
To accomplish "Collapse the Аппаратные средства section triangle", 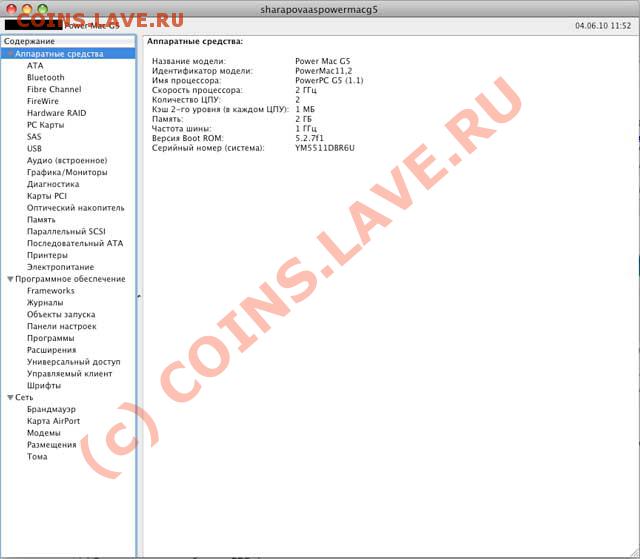I will coord(11,53).
